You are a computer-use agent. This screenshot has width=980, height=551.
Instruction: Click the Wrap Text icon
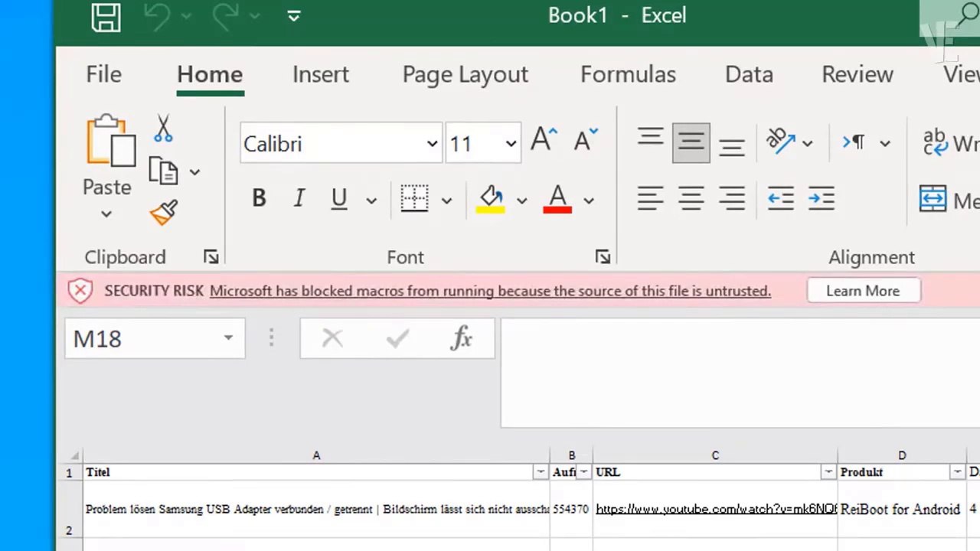pyautogui.click(x=935, y=142)
